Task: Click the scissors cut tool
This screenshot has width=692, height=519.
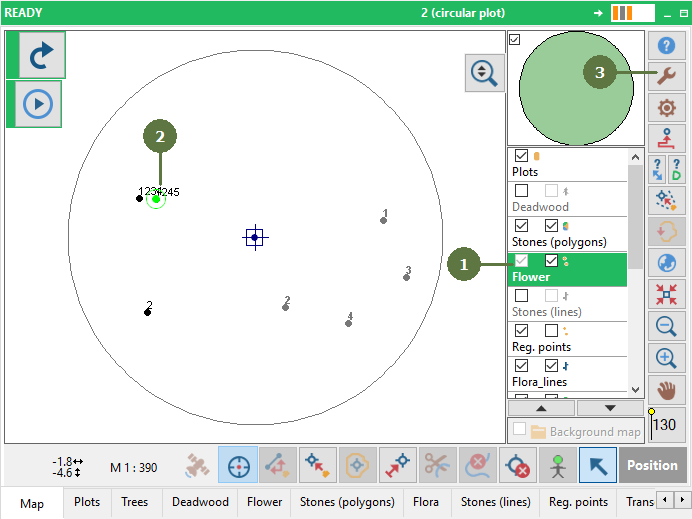Action: click(x=438, y=465)
